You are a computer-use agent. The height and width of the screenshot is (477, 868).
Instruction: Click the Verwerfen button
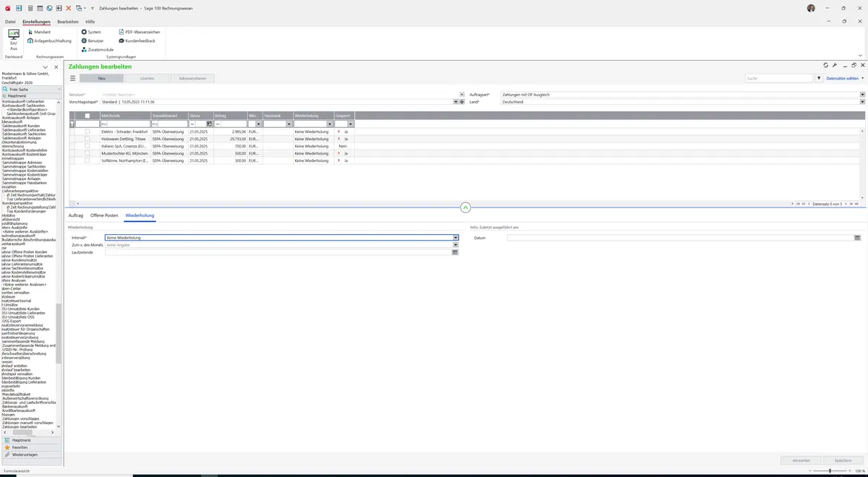(801, 460)
